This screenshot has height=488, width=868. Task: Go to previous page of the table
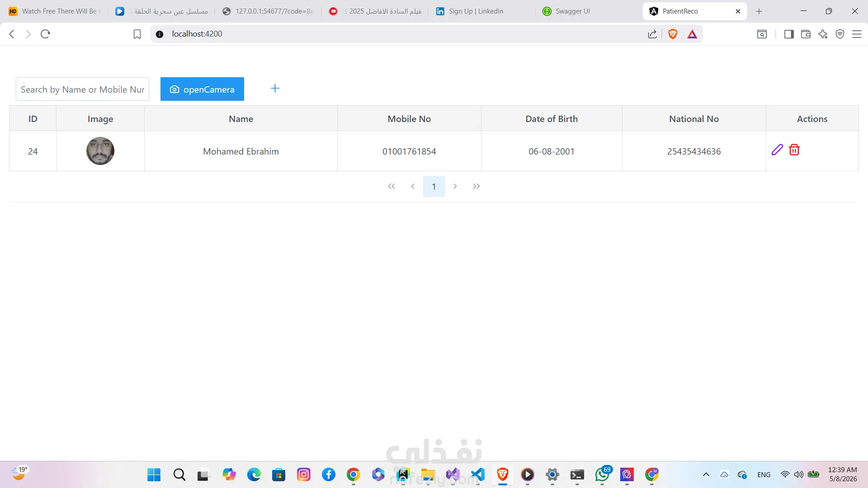(413, 186)
